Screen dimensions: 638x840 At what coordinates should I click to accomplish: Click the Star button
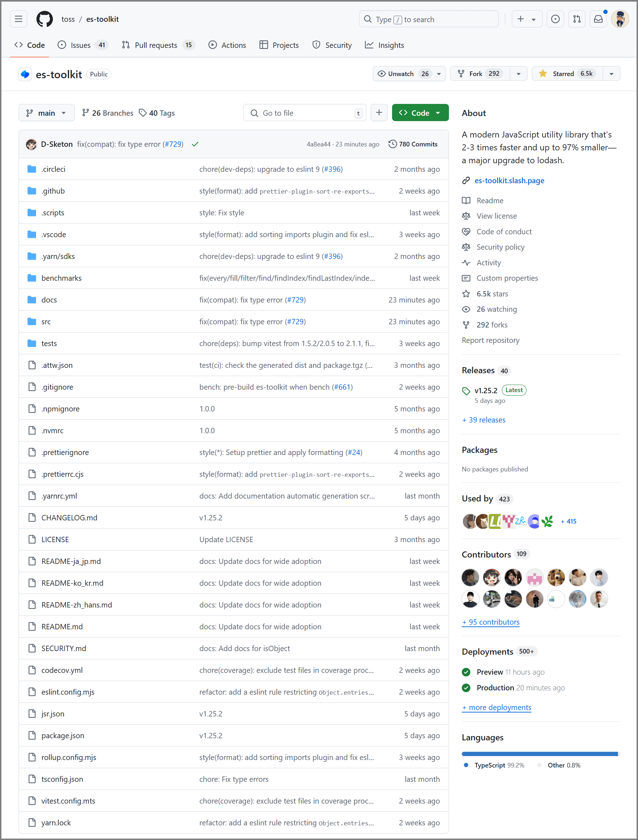click(x=567, y=74)
